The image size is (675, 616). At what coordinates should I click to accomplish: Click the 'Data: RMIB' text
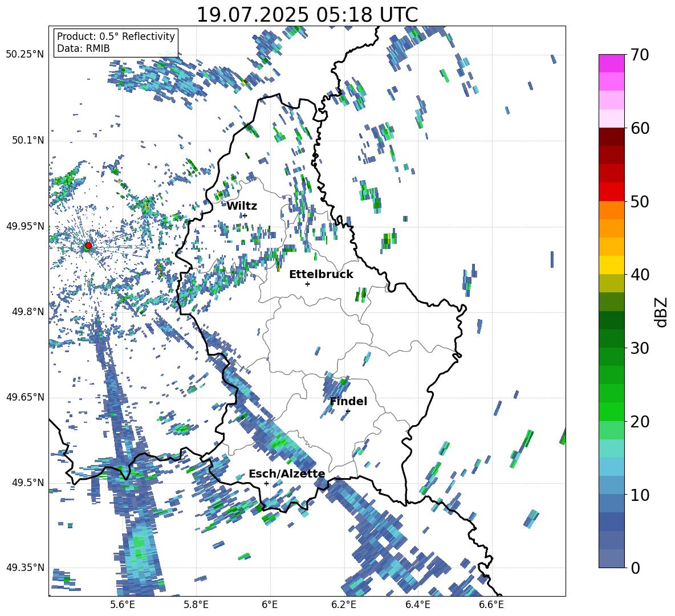(x=83, y=48)
